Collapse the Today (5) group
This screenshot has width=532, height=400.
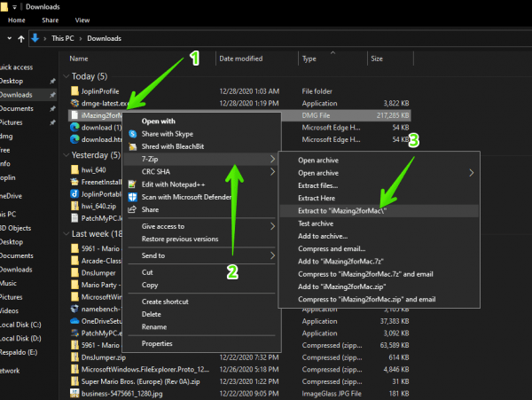pos(66,76)
